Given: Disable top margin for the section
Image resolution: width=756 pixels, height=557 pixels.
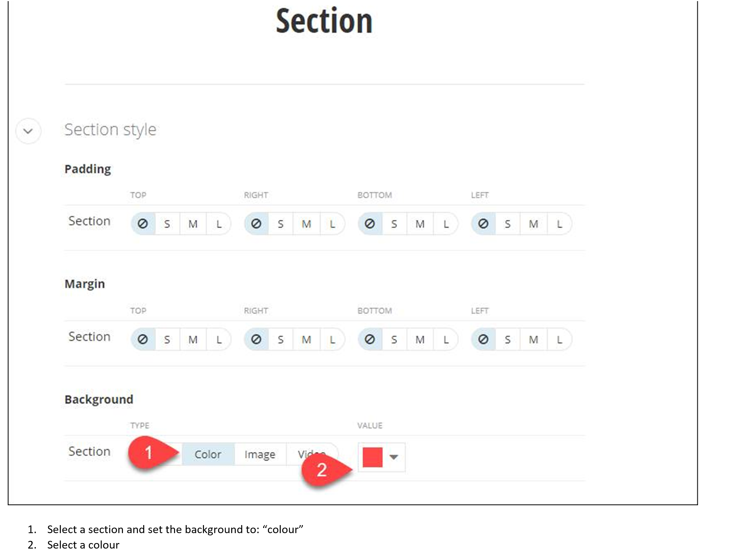Looking at the screenshot, I should pyautogui.click(x=143, y=339).
